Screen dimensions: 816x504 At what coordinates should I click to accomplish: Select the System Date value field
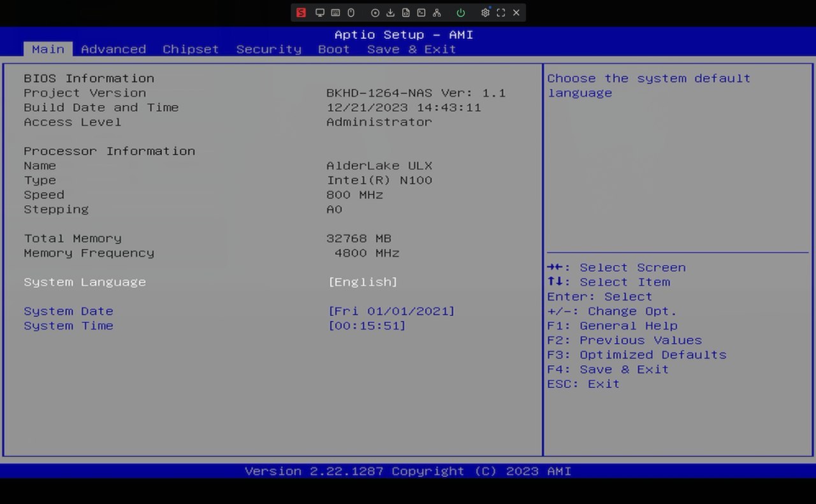pyautogui.click(x=391, y=311)
